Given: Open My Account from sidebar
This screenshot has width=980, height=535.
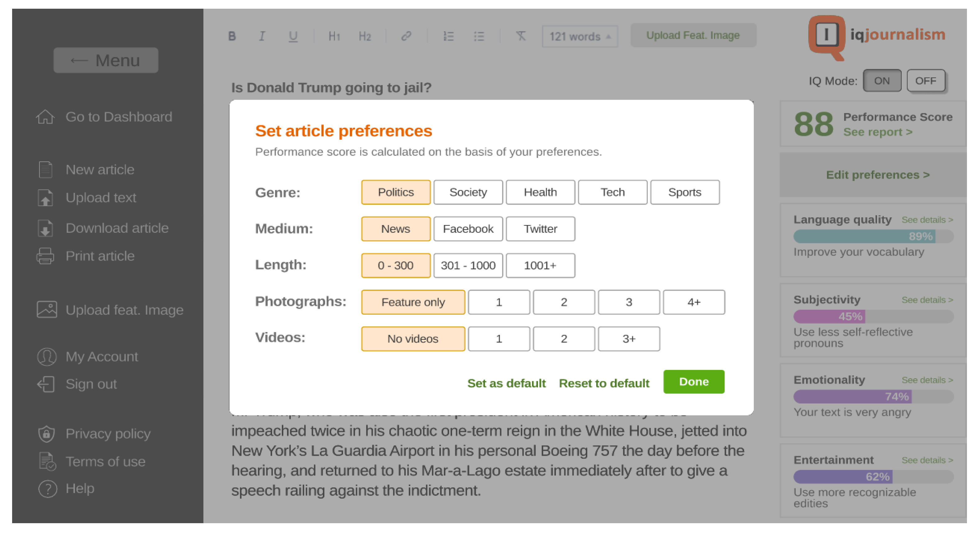Looking at the screenshot, I should coord(101,357).
